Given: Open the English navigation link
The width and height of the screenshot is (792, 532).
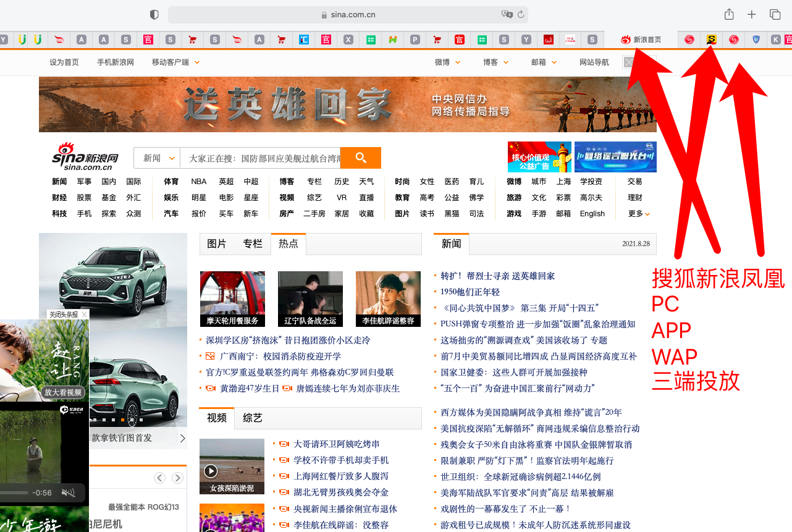Looking at the screenshot, I should tap(592, 214).
